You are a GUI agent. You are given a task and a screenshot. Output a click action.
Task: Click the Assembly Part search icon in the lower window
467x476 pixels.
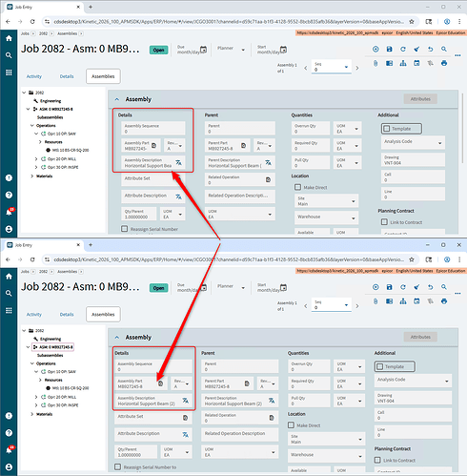[161, 383]
